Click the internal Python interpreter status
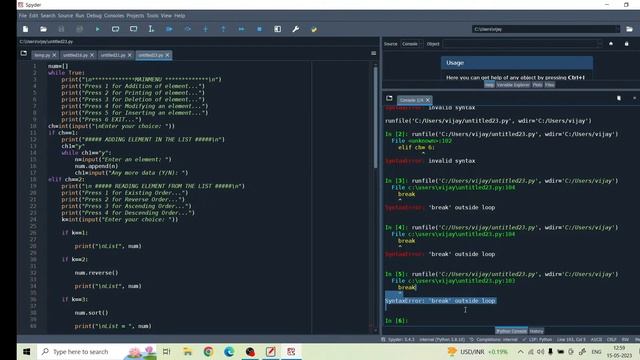 (442, 340)
